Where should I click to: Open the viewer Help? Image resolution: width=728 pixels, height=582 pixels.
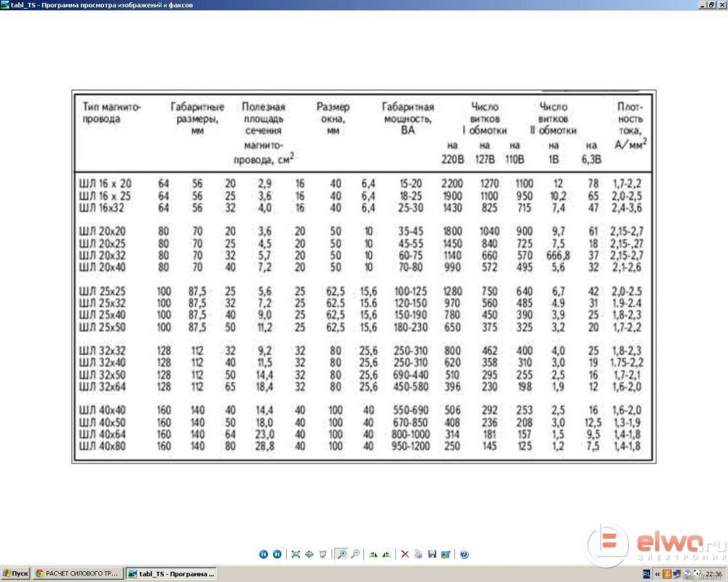(464, 554)
